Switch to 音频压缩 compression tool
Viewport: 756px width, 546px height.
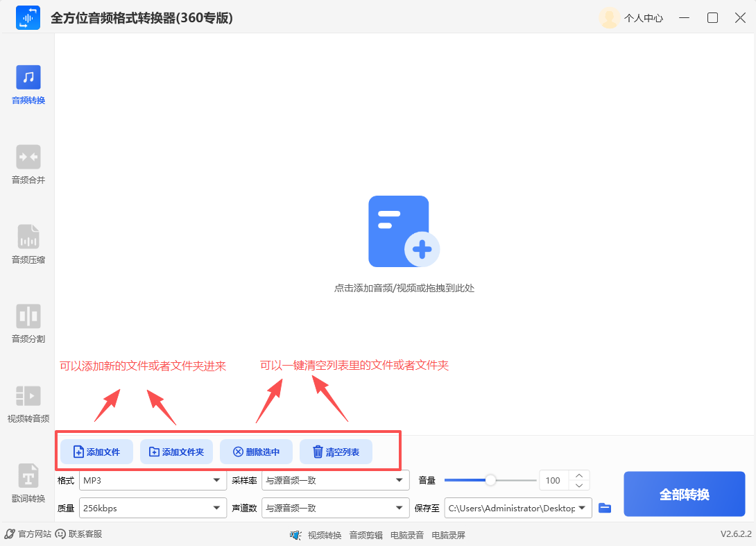click(28, 243)
